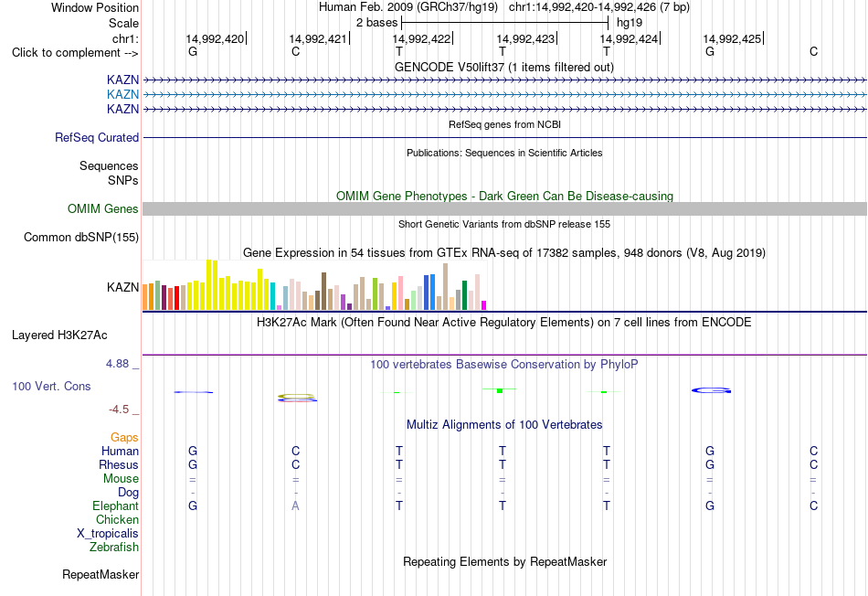868x596 pixels.
Task: Click the X_tropicalis species label
Action: 108,534
